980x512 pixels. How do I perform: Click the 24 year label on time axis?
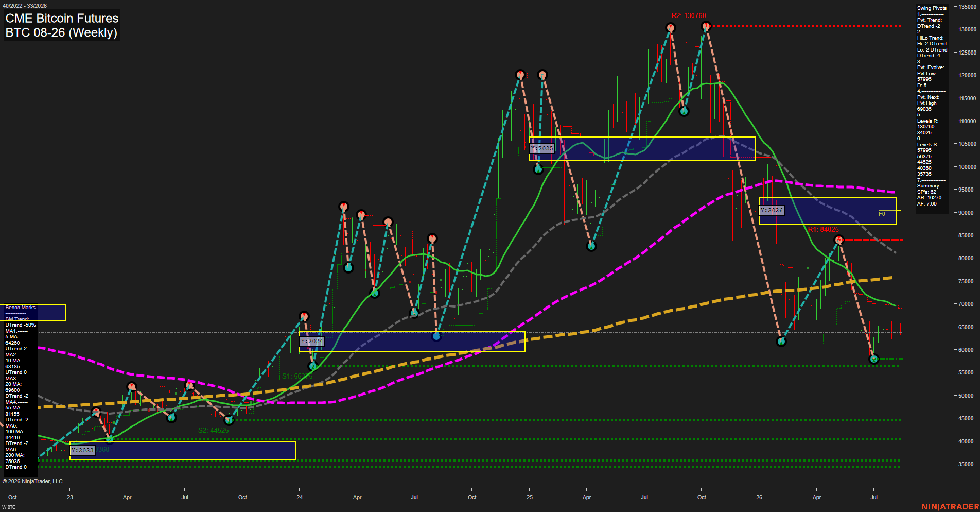[x=300, y=497]
